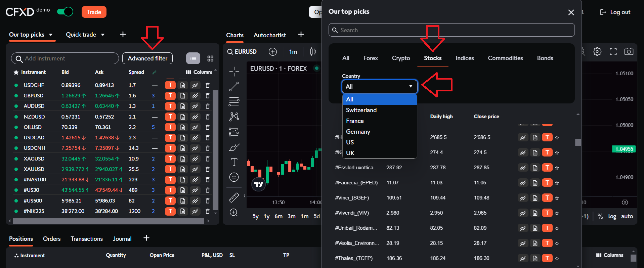The image size is (644, 268).
Task: Toggle the demo mode switch
Action: point(65,12)
